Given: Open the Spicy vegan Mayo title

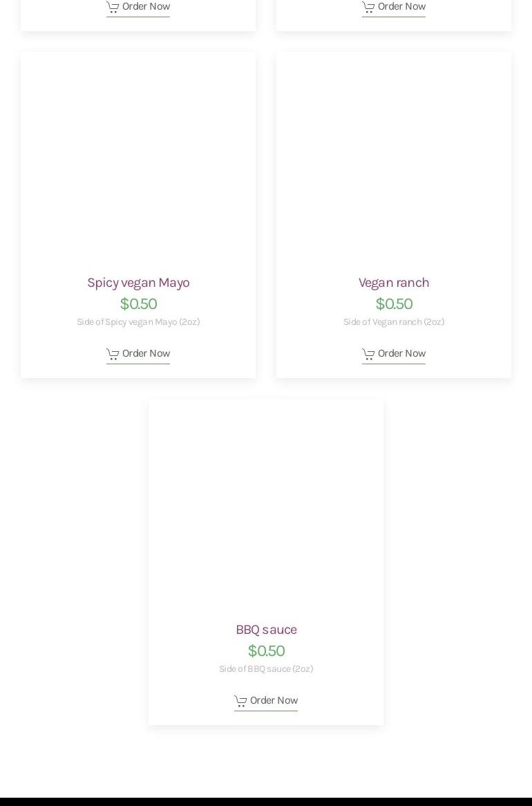Looking at the screenshot, I should coord(138,282).
